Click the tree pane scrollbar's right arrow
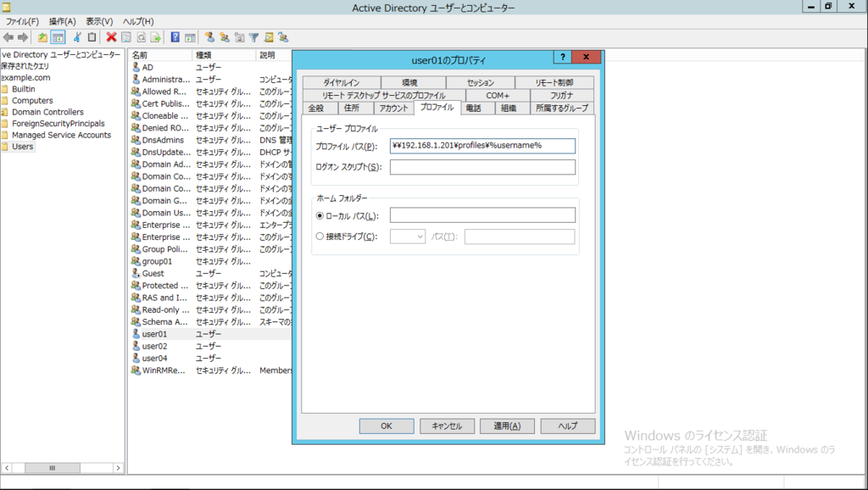 tap(118, 468)
